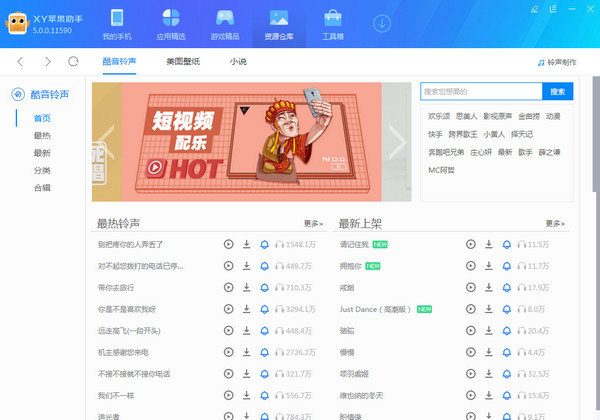Click the refresh page icon
The width and height of the screenshot is (600, 420).
click(x=73, y=62)
